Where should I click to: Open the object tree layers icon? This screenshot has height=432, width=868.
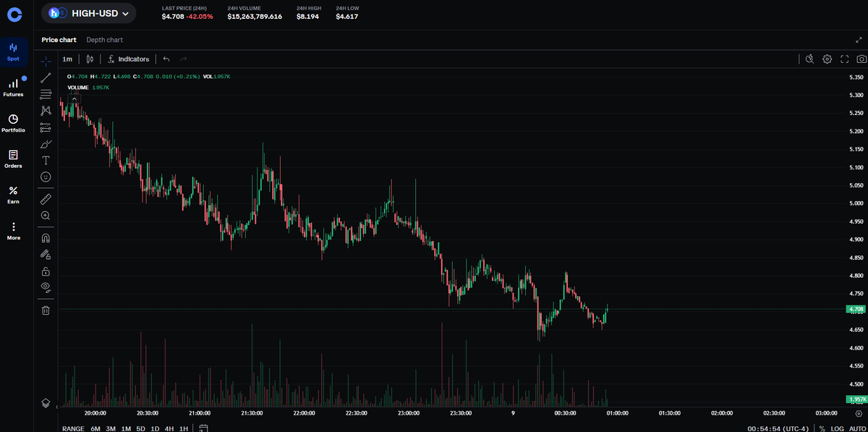point(46,402)
